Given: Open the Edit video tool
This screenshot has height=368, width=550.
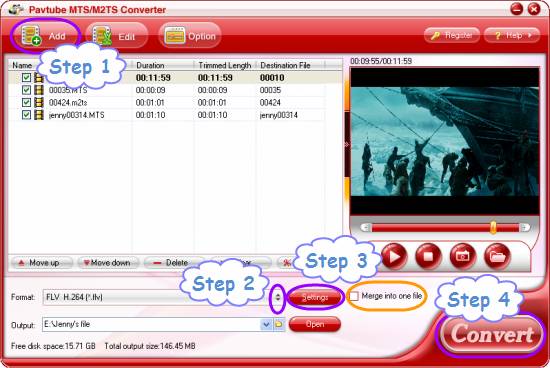Looking at the screenshot, I should [116, 36].
